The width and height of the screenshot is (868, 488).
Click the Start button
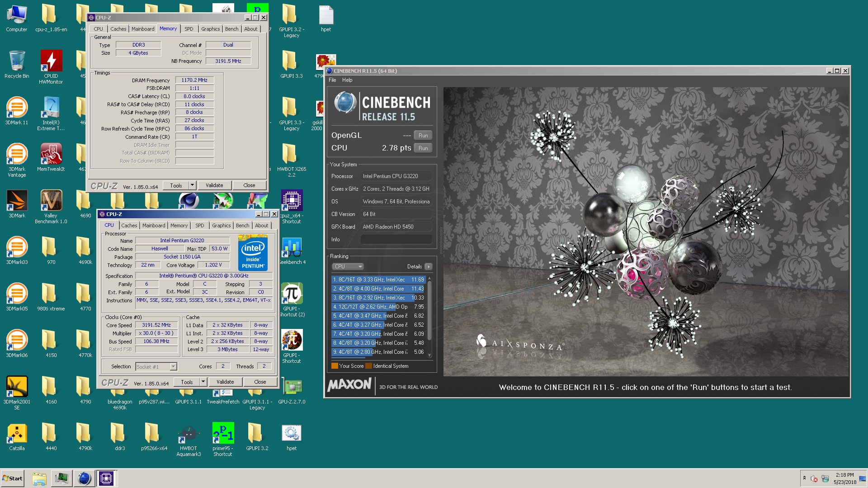click(x=12, y=478)
